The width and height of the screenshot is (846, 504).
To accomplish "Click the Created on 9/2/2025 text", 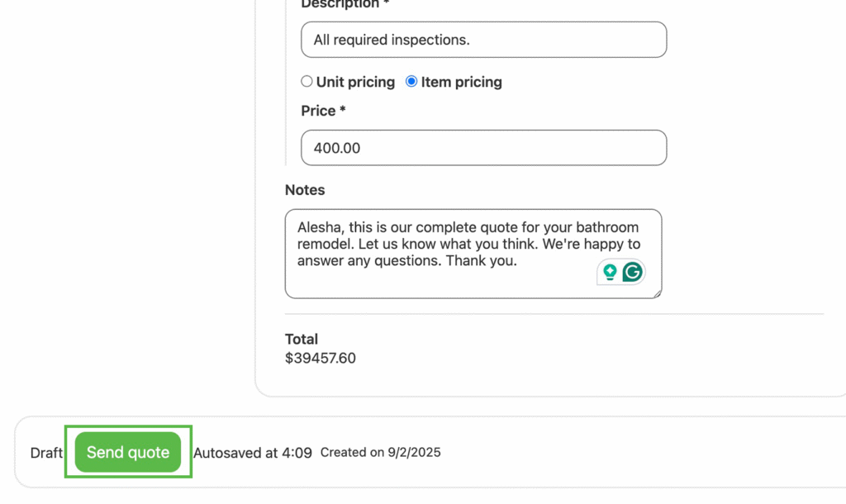I will pyautogui.click(x=380, y=453).
